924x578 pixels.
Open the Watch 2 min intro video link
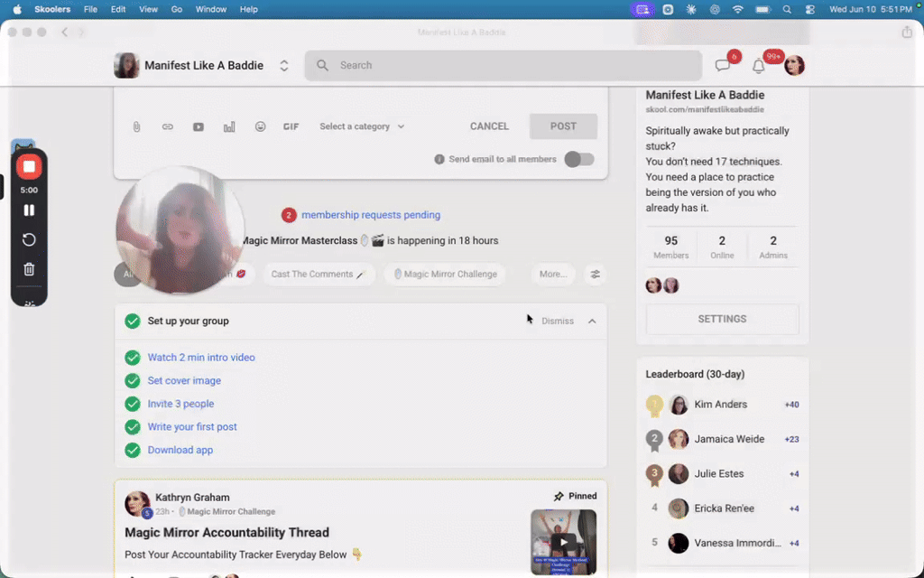coord(201,358)
